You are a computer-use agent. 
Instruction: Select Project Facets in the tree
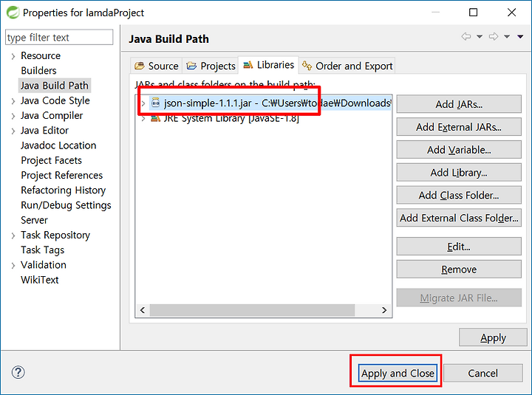pyautogui.click(x=51, y=160)
